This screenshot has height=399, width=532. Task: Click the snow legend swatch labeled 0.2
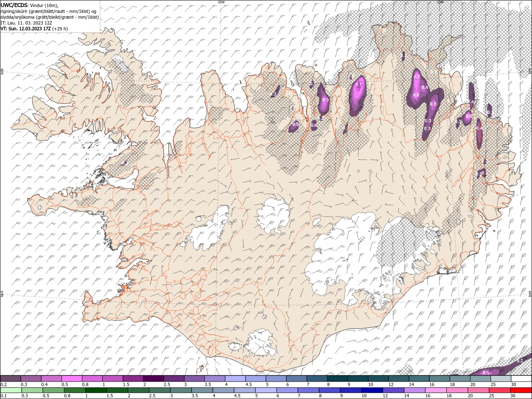click(x=10, y=379)
